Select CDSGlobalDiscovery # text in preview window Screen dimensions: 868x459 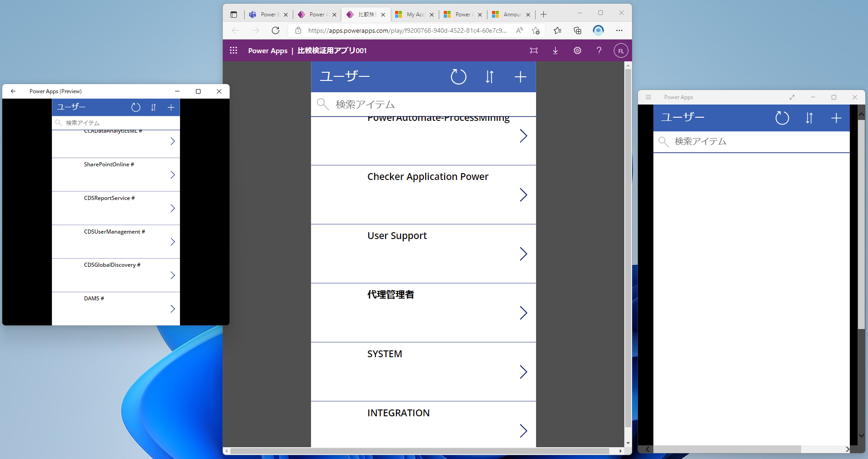point(112,265)
